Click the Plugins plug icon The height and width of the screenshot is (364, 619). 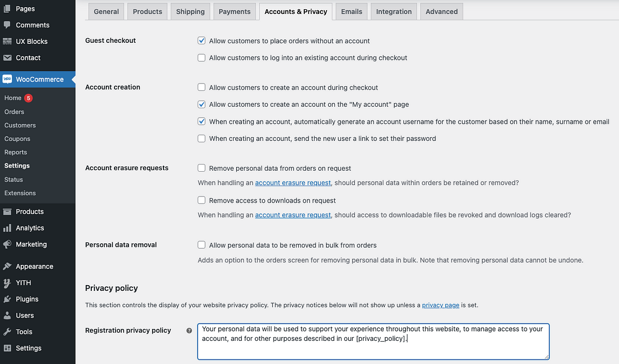tap(7, 299)
